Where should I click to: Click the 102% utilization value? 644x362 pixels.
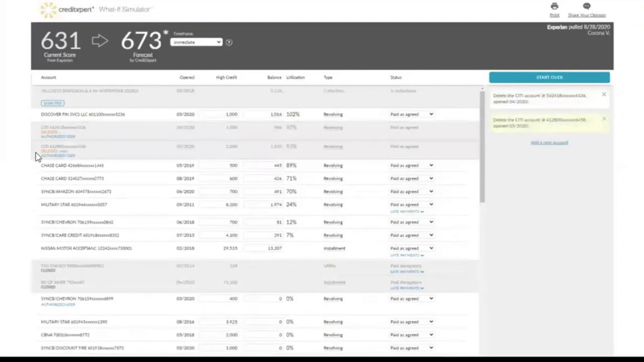click(x=293, y=114)
